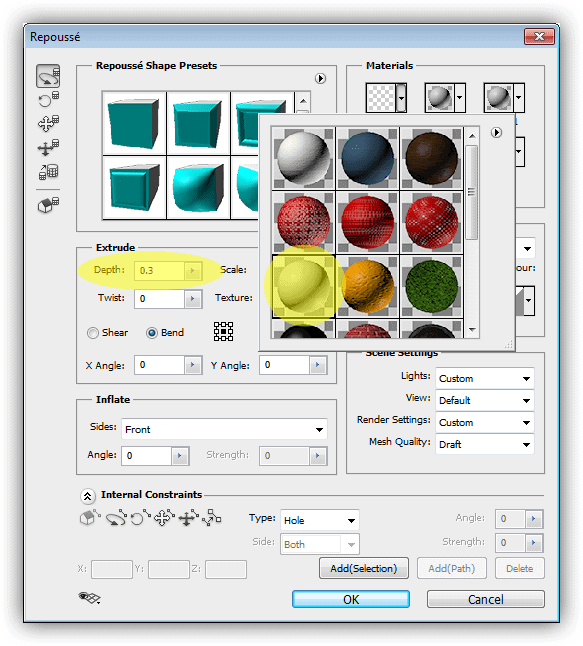Open the constraint Type dropdown showing Hole
583x646 pixels.
(320, 520)
